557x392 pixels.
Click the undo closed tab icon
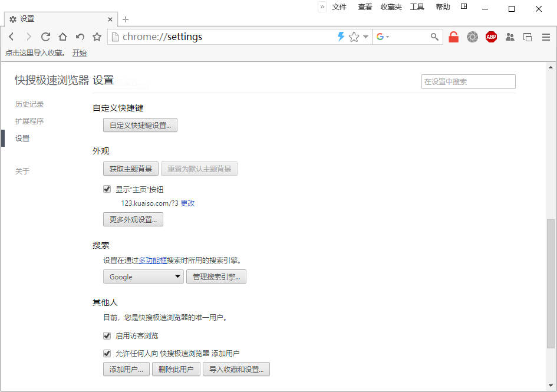[80, 37]
